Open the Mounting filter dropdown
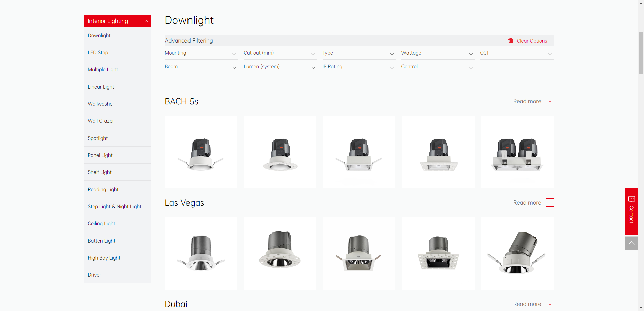644x311 pixels. (201, 53)
